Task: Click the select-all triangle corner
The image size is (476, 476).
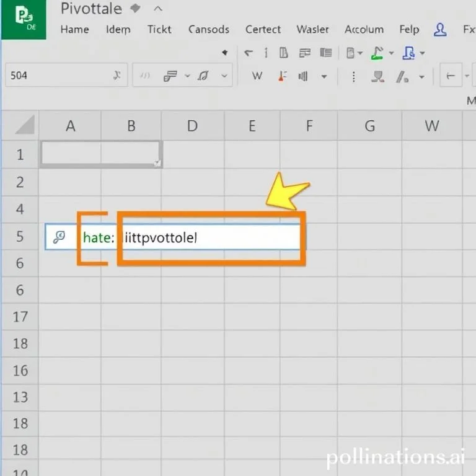Action: (x=25, y=125)
